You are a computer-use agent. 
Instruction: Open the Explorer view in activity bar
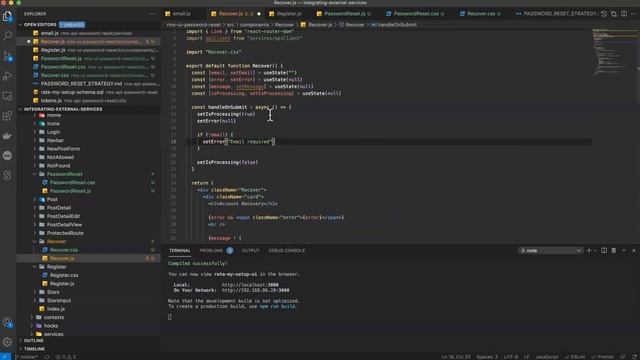[7, 16]
